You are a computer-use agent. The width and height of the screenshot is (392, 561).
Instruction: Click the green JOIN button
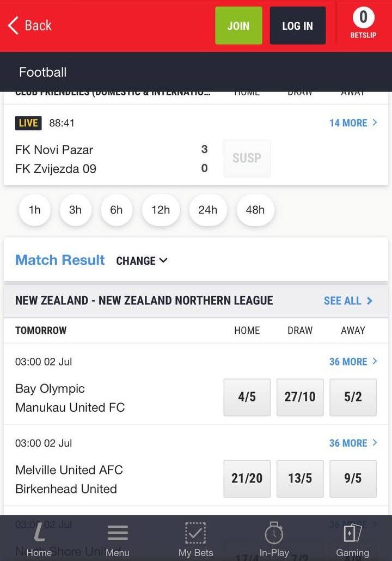point(238,26)
